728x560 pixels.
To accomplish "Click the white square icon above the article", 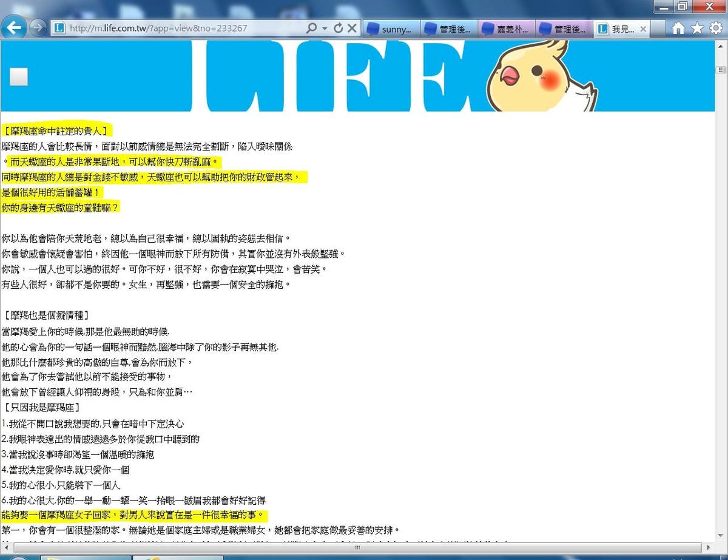I will coord(20,76).
